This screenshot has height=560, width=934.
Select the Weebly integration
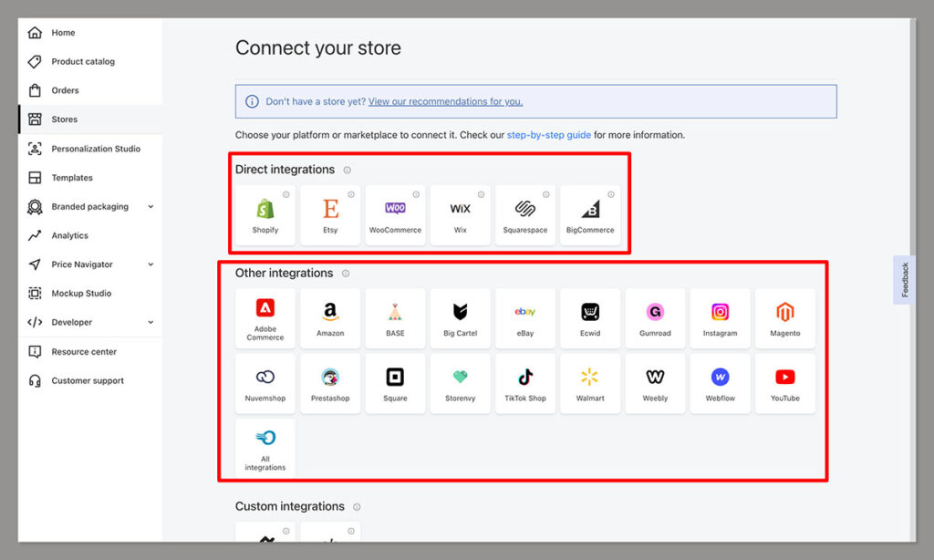[x=655, y=384]
